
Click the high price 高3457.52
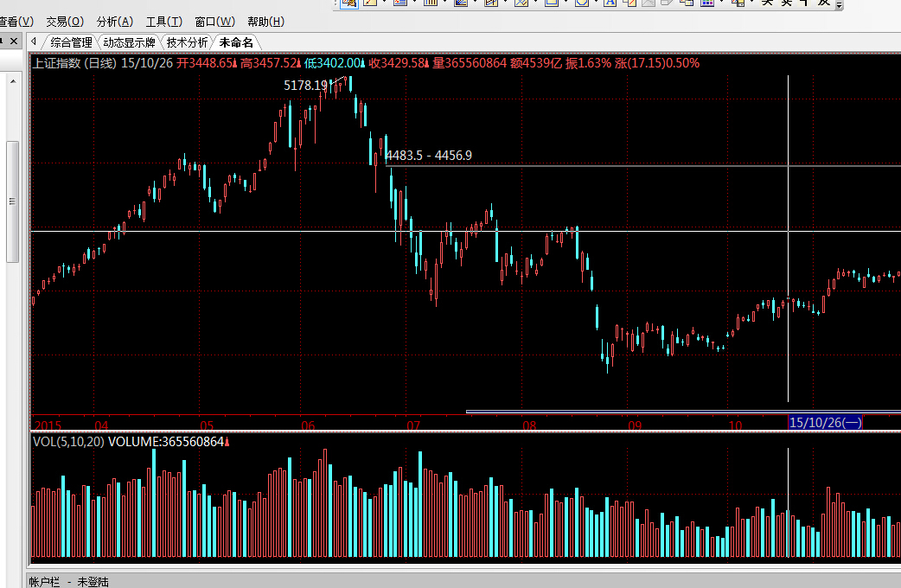269,63
